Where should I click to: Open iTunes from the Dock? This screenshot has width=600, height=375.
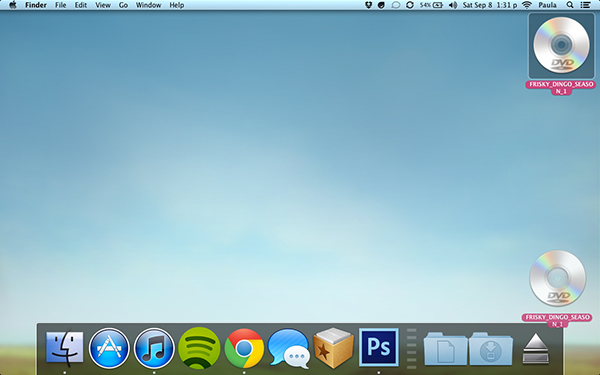pyautogui.click(x=154, y=348)
